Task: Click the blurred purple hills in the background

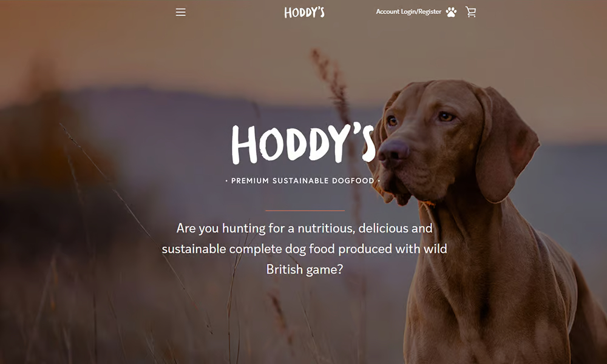Action: [x=186, y=116]
